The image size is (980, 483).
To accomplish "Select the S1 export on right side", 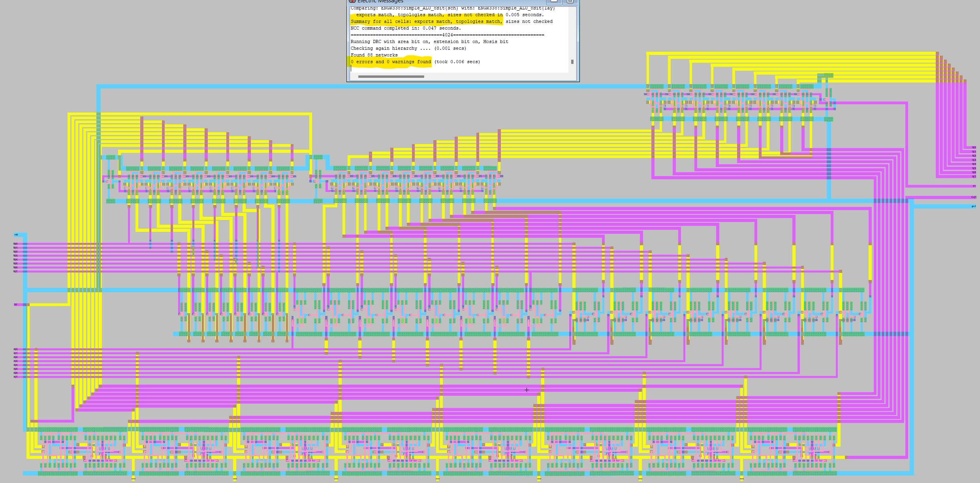I will (974, 186).
